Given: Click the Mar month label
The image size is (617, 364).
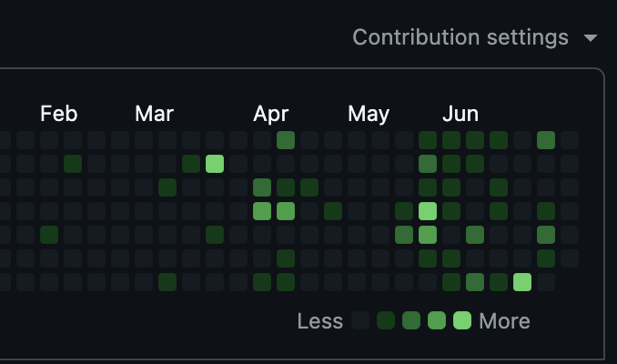Looking at the screenshot, I should 154,114.
